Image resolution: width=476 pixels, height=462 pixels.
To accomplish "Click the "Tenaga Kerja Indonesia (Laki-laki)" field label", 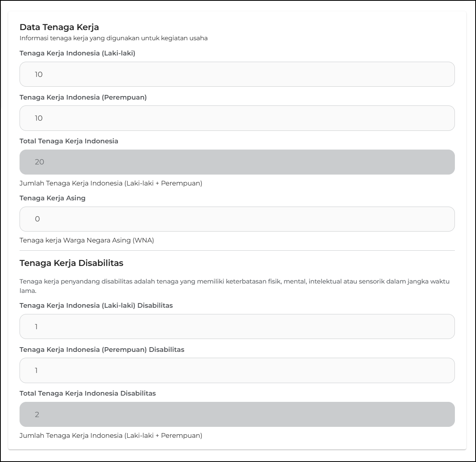I will [x=77, y=53].
